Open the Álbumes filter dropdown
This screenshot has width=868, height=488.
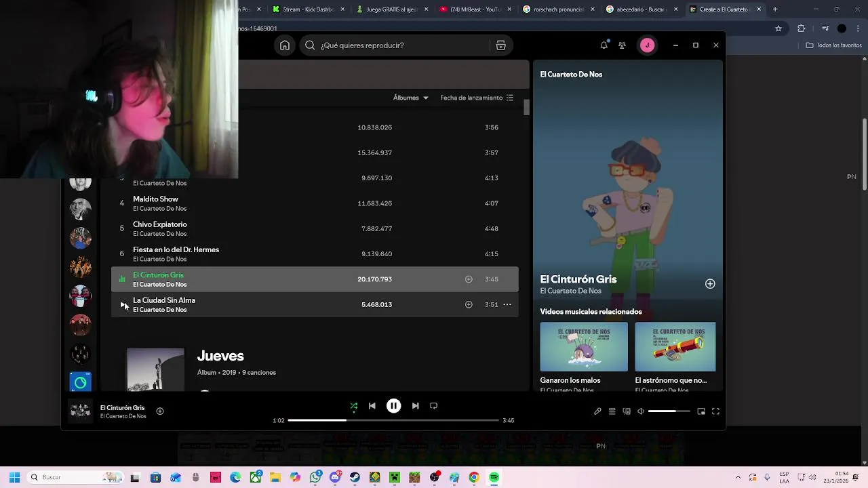pyautogui.click(x=411, y=98)
